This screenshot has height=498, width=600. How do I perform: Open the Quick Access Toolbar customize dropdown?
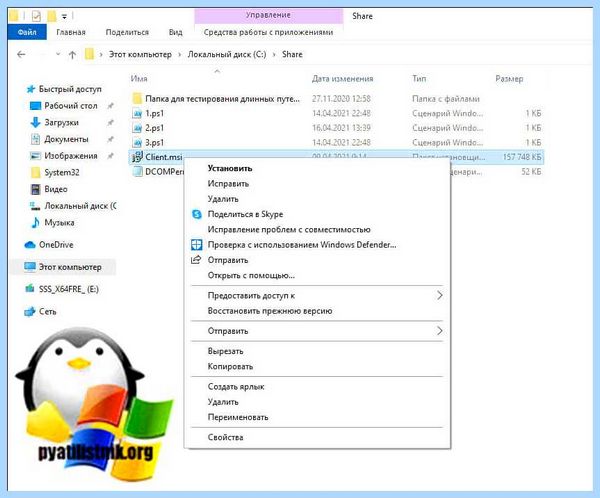click(x=64, y=16)
